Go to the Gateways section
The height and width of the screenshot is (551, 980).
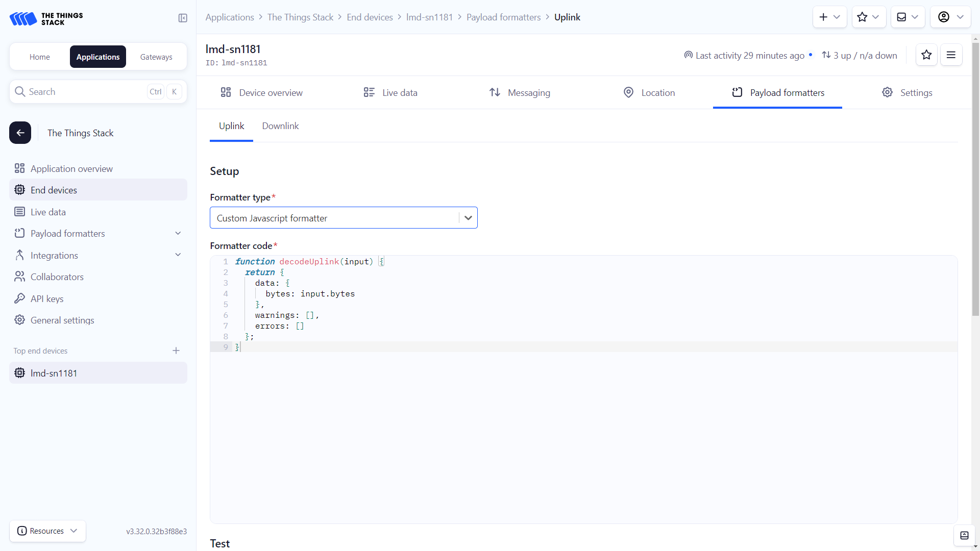(156, 57)
